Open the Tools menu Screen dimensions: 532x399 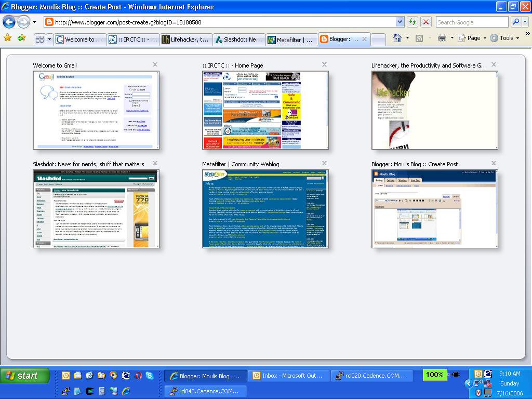[x=505, y=38]
